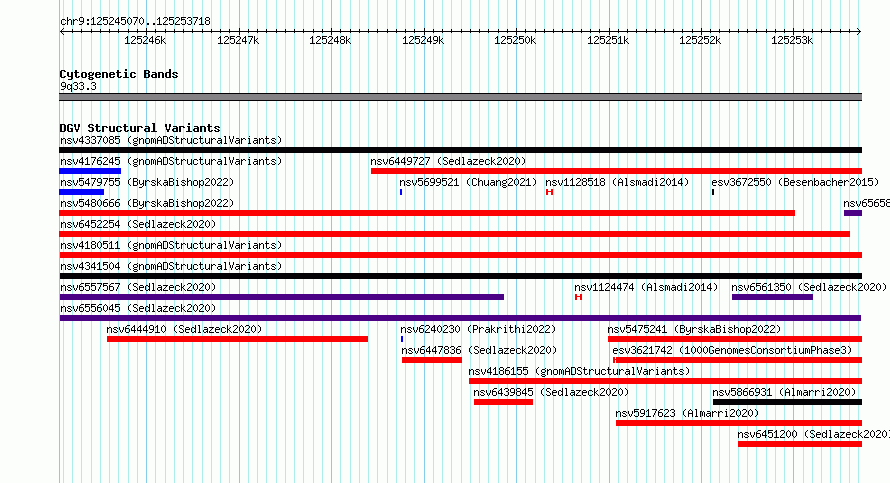890x483 pixels.
Task: Click the red bar under nsv6444910
Action: pos(237,339)
